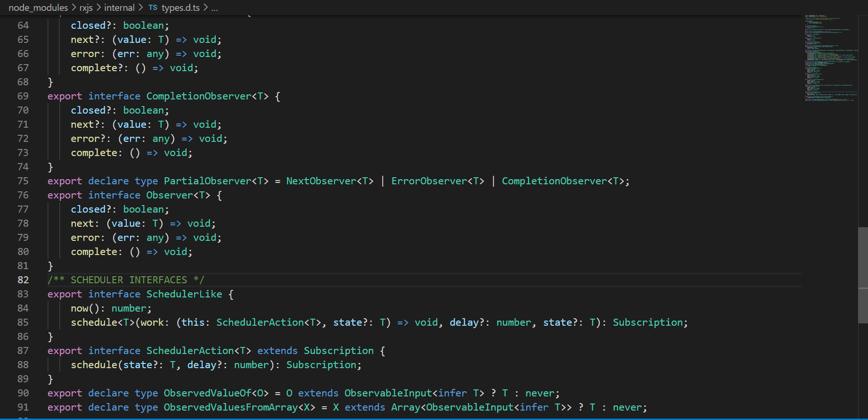Open the breadcrumb ellipsis symbol picker

pos(214,8)
